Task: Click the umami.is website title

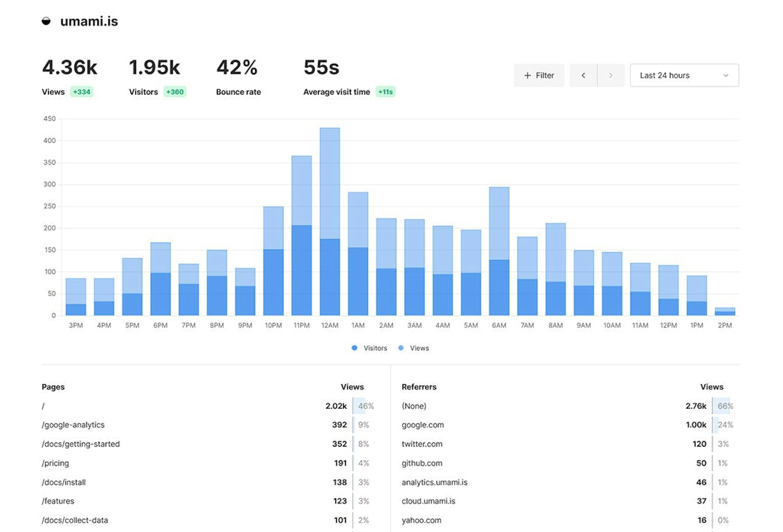Action: (89, 22)
